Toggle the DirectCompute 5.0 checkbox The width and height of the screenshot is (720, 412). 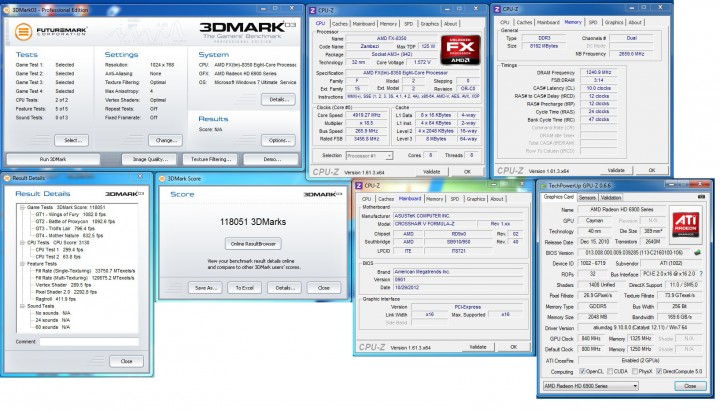pyautogui.click(x=659, y=371)
